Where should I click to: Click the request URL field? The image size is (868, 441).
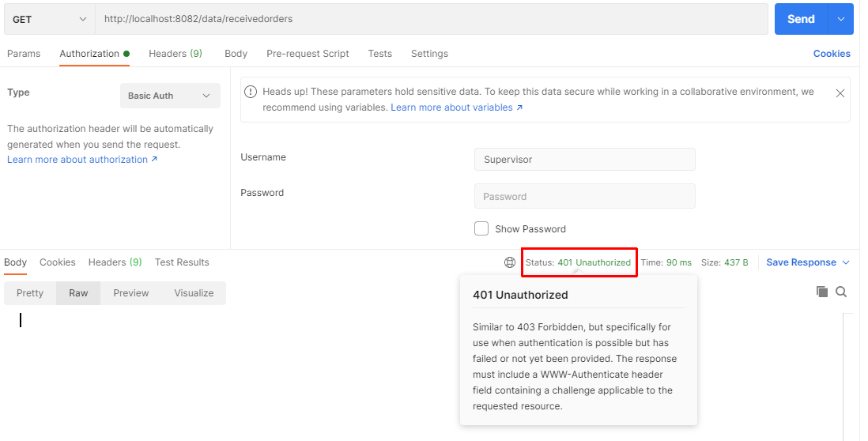431,19
